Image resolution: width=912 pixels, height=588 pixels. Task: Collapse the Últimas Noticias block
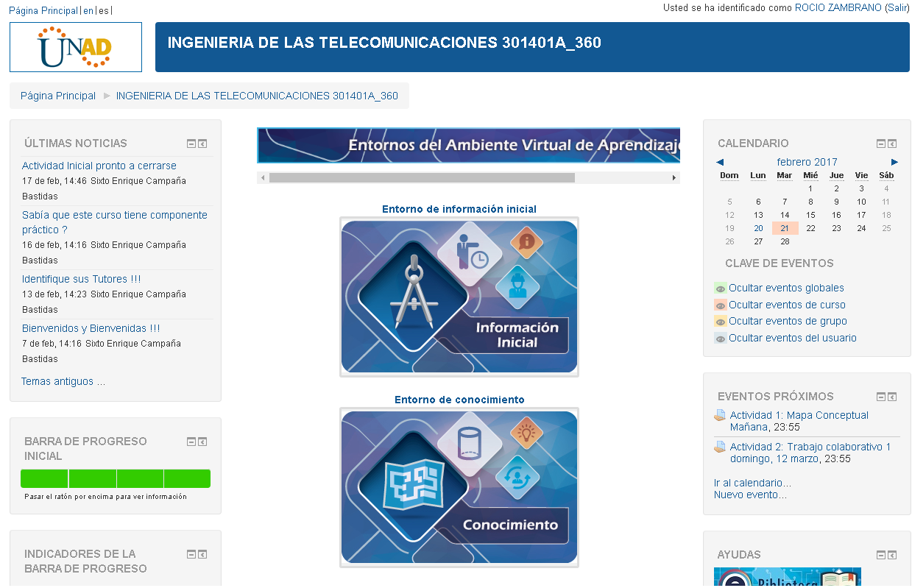[191, 144]
